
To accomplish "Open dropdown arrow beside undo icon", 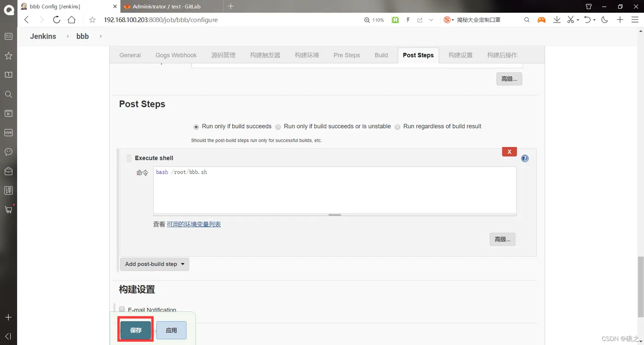I will (x=594, y=20).
